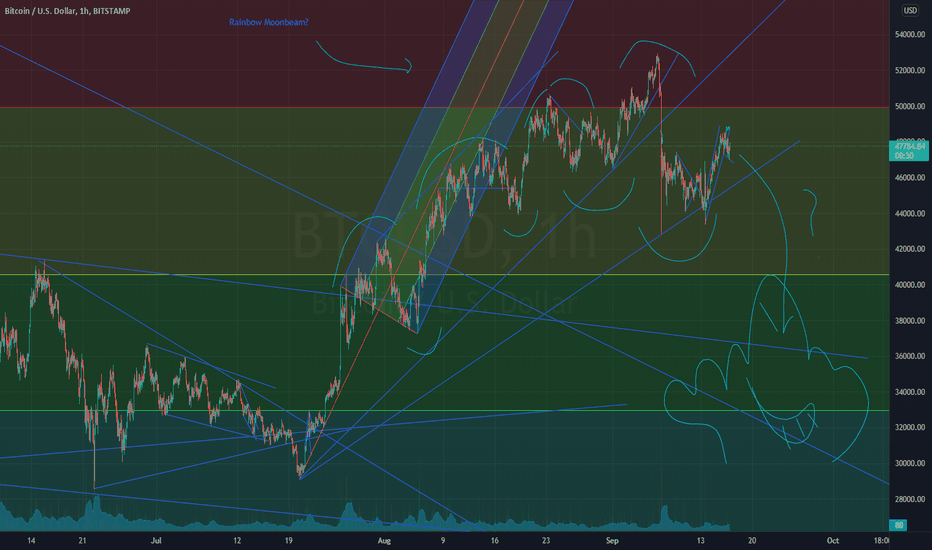Click the 14 date label on time axis
The image size is (932, 550).
tap(31, 540)
